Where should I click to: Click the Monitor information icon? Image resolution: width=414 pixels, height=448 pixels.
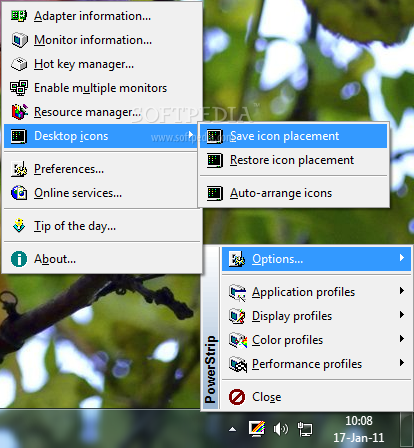pos(19,40)
